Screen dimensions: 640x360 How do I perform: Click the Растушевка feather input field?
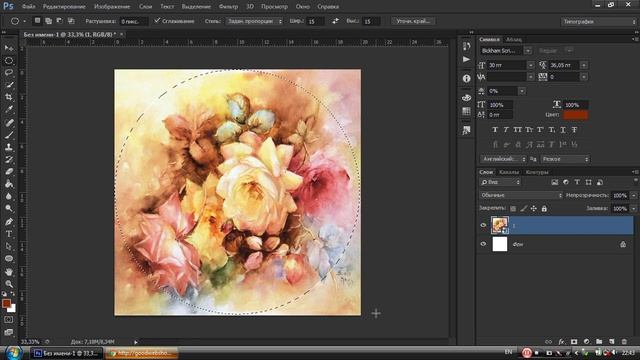tap(133, 21)
